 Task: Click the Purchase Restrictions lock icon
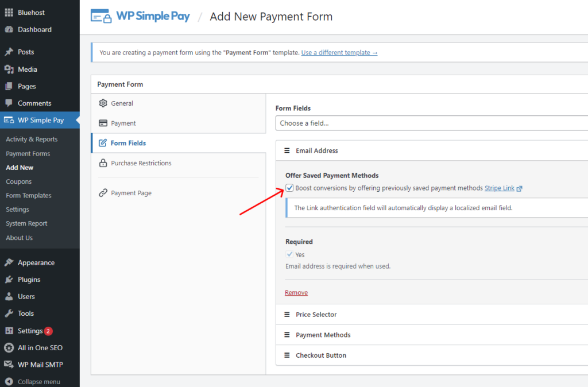(x=103, y=163)
